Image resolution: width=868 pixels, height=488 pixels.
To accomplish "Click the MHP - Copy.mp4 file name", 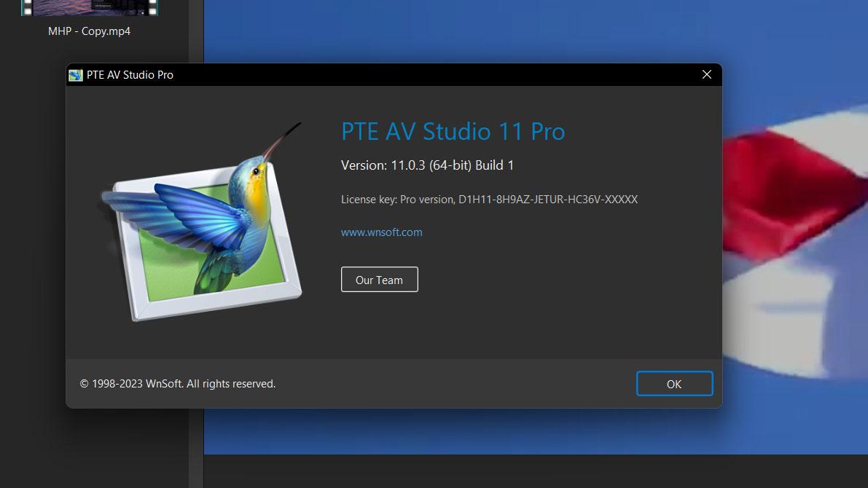I will (89, 31).
